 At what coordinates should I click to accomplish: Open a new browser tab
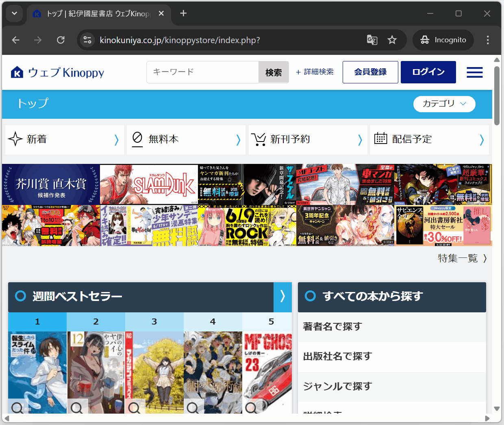(183, 13)
